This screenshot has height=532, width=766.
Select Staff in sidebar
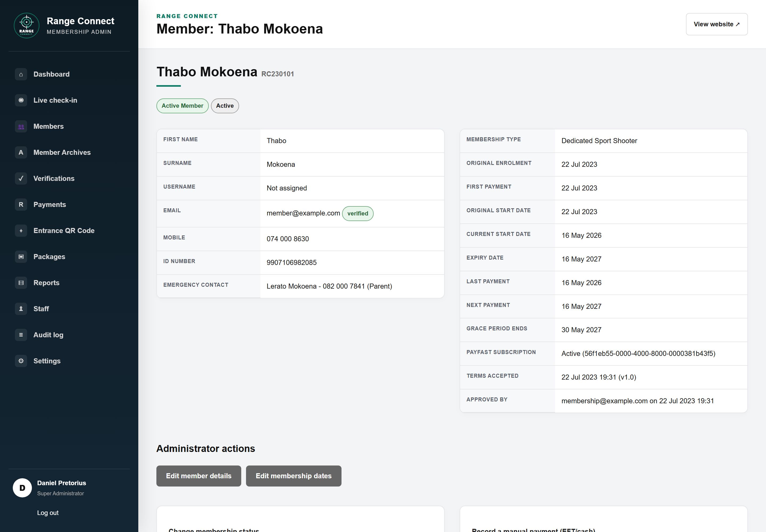(41, 309)
